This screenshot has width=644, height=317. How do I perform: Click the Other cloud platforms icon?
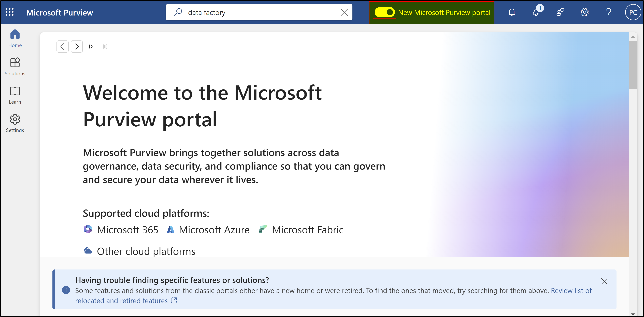pos(88,251)
